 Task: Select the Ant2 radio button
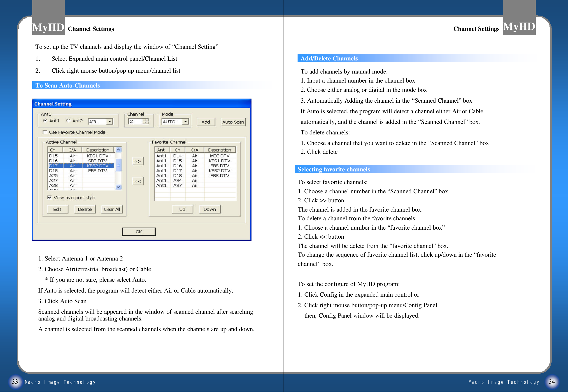click(x=68, y=121)
